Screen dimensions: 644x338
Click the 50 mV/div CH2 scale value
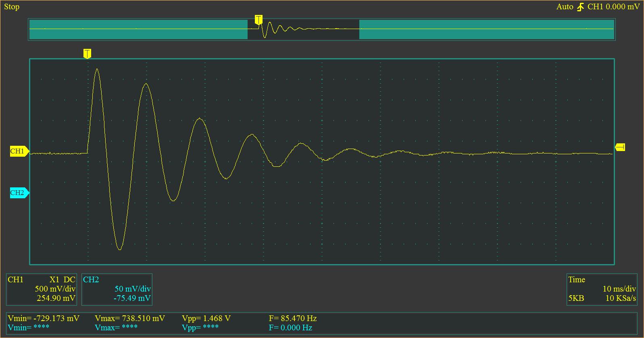pos(133,289)
